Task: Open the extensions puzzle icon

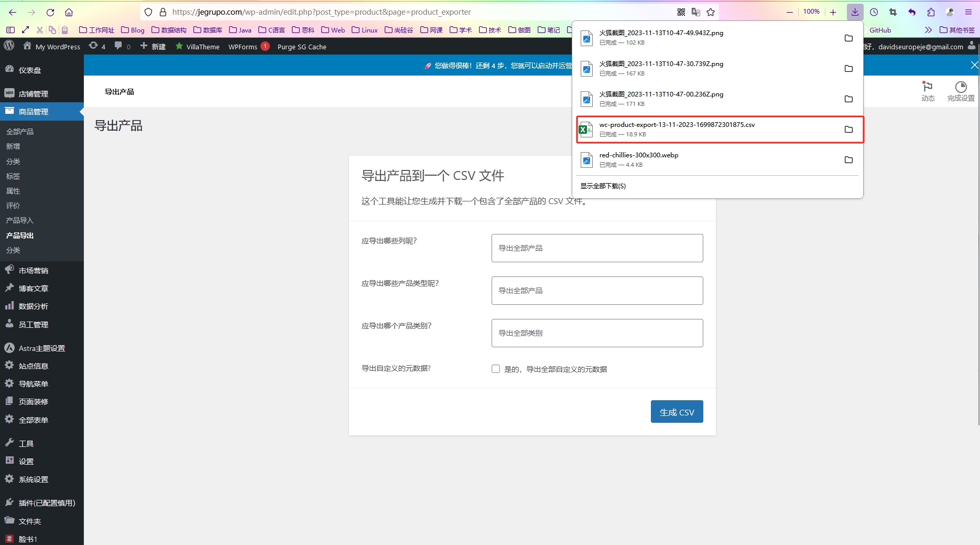Action: pyautogui.click(x=931, y=12)
